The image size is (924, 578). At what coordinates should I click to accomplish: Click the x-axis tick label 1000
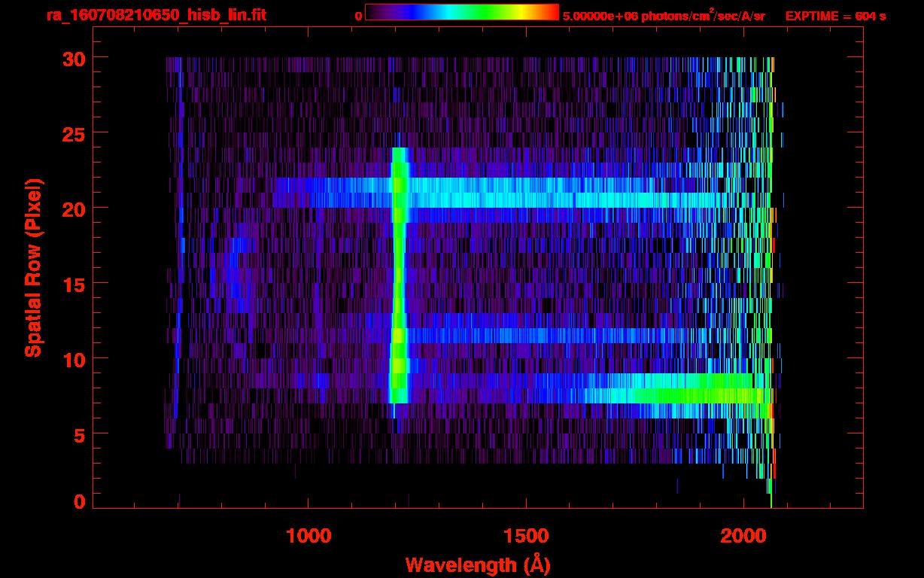pos(309,535)
